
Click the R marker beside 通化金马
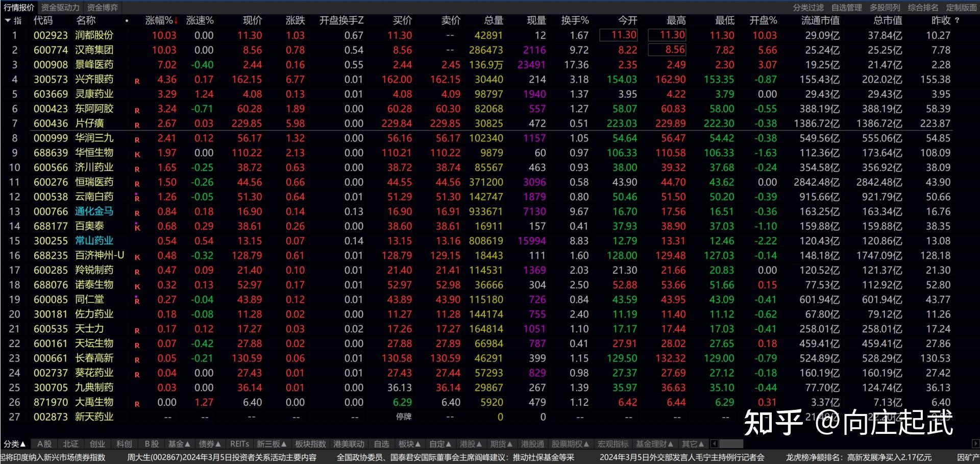[x=137, y=213]
